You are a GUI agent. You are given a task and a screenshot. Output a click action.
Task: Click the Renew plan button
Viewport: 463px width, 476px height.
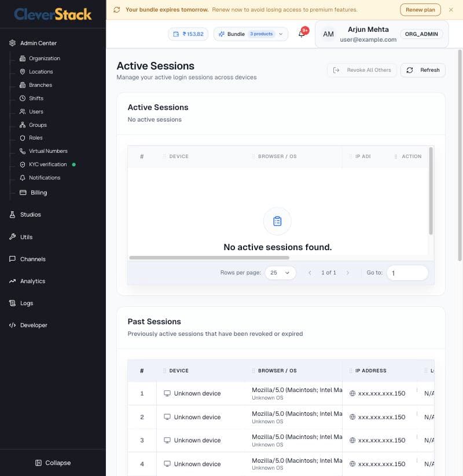(x=420, y=10)
